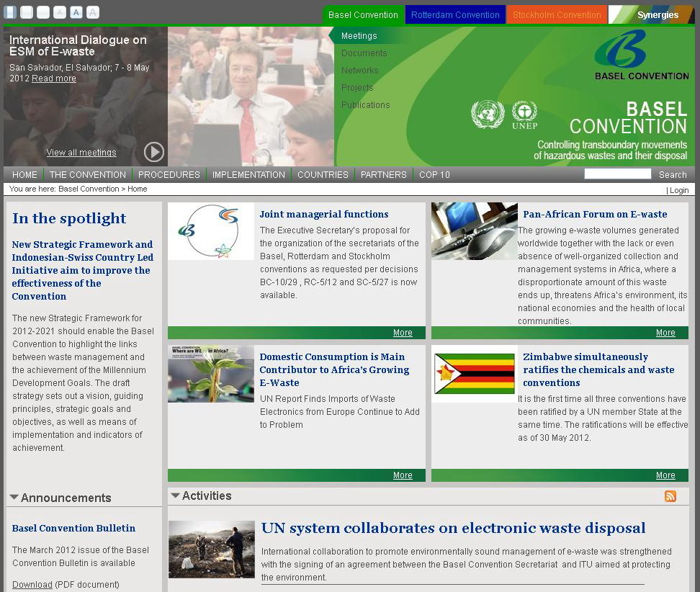Open Domestic Consumption is Main Contributor headline
The width and height of the screenshot is (700, 592).
pyautogui.click(x=334, y=369)
